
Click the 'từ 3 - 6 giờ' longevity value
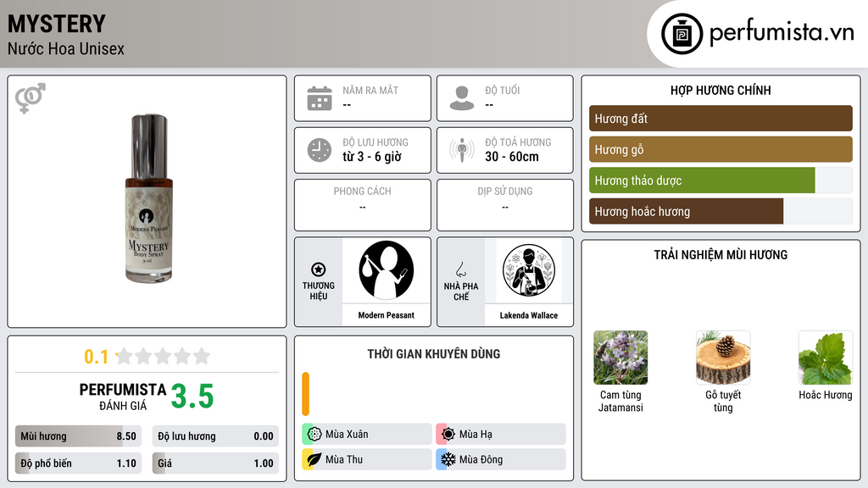coord(372,157)
